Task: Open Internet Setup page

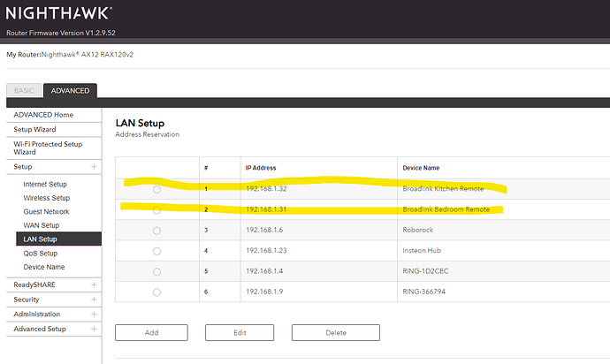Action: pyautogui.click(x=45, y=184)
